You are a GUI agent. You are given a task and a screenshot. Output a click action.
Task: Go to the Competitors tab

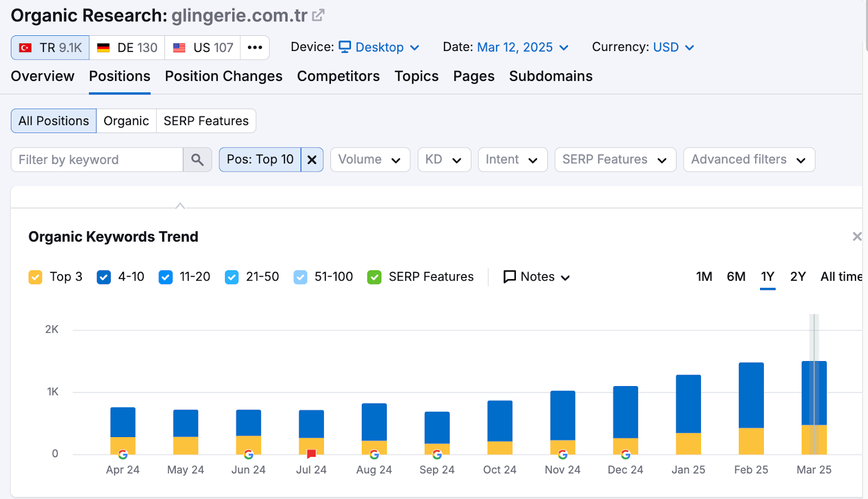tap(338, 77)
